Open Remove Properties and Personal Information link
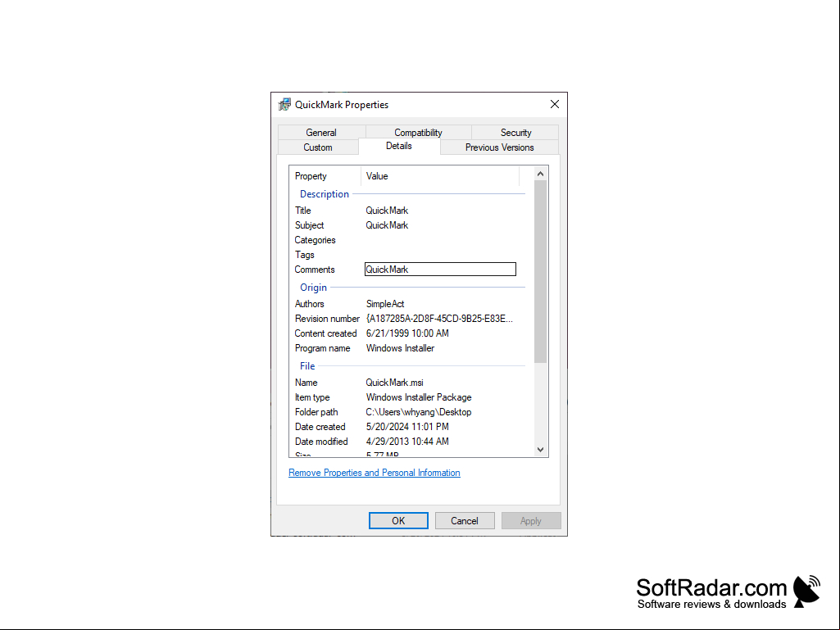This screenshot has height=630, width=840. (x=375, y=473)
